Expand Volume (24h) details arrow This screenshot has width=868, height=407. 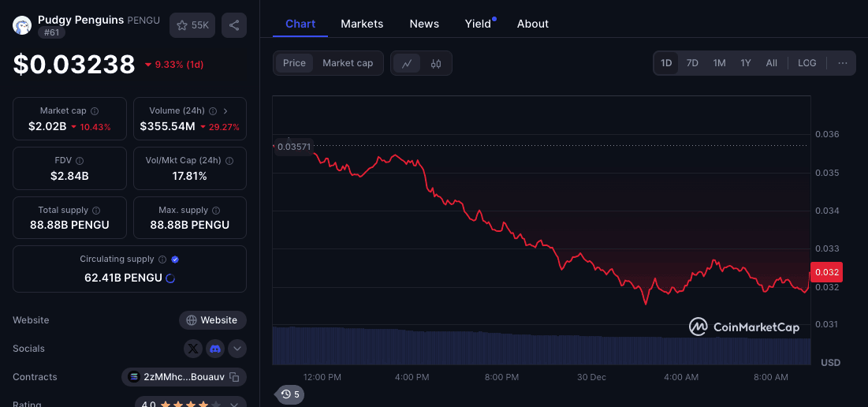(x=225, y=111)
